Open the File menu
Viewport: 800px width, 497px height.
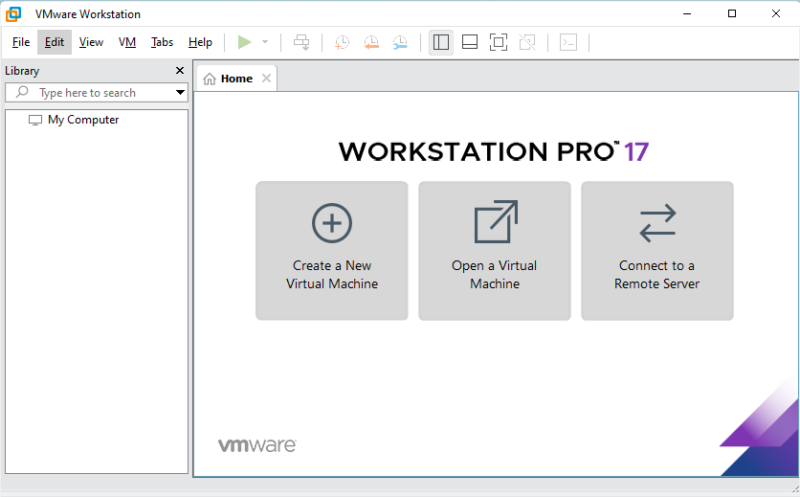point(21,42)
